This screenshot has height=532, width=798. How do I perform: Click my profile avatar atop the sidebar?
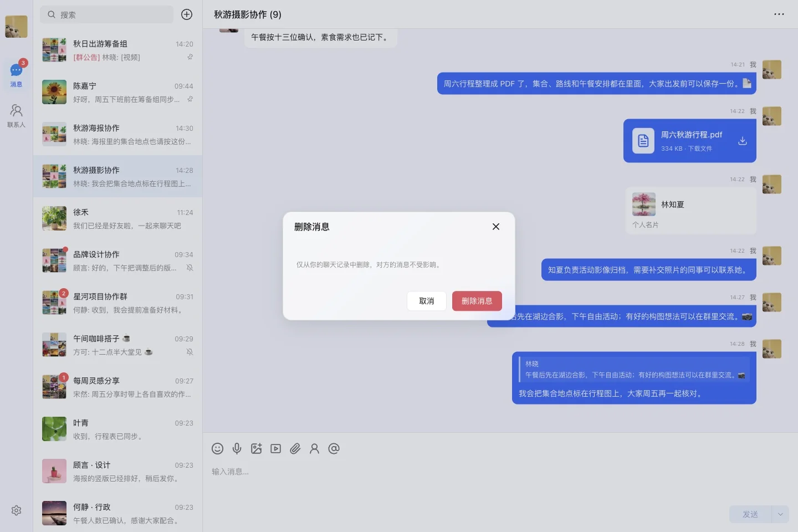(x=16, y=27)
